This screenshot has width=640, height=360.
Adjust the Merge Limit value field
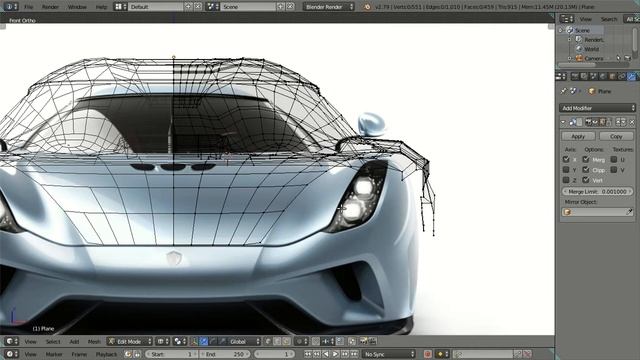(598, 191)
